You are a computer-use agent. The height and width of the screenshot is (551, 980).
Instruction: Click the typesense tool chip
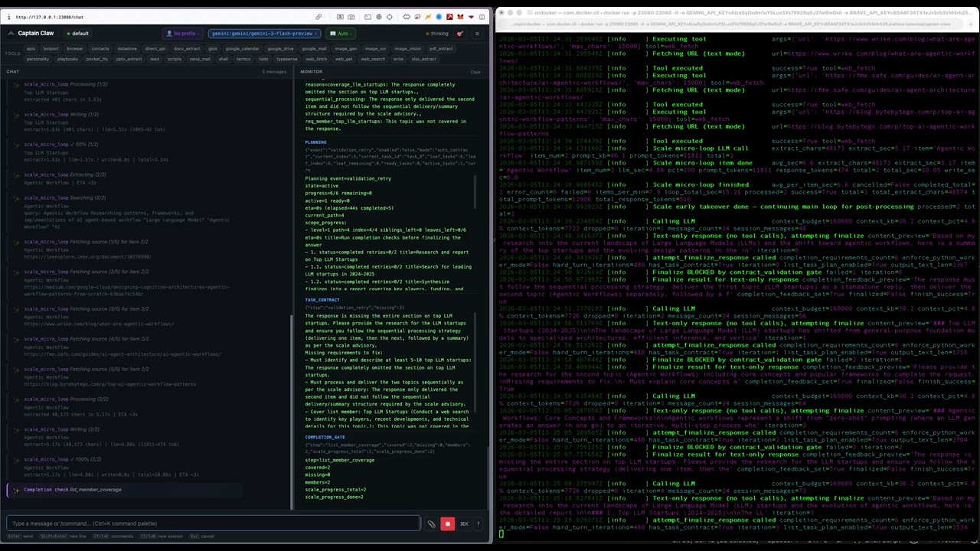[x=286, y=59]
